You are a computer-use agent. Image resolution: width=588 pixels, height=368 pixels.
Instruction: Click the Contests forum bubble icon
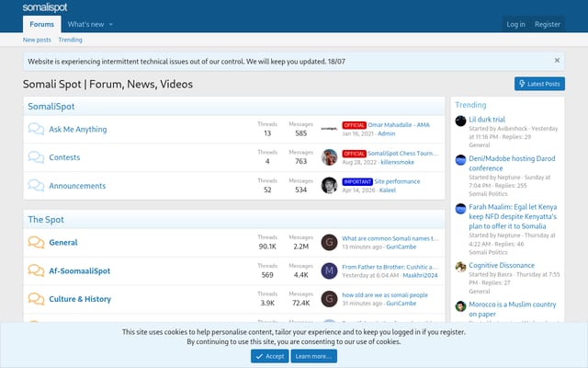(x=36, y=157)
